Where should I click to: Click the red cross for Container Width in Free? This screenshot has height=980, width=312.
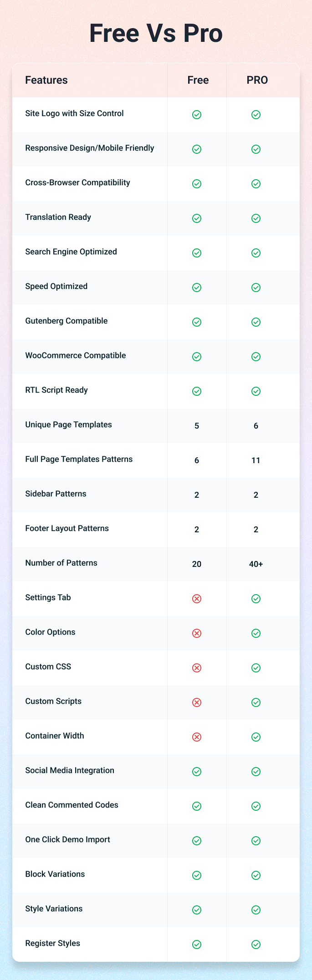coord(197,737)
